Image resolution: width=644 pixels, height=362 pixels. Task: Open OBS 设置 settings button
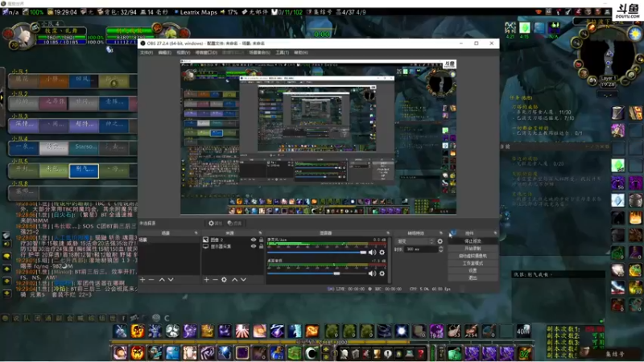pos(473,270)
